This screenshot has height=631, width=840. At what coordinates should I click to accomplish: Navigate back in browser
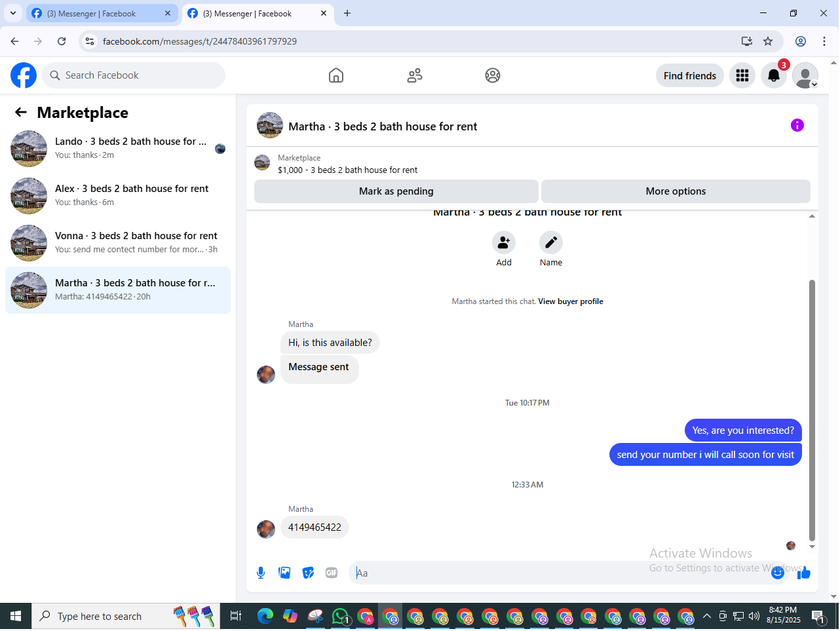pos(14,41)
